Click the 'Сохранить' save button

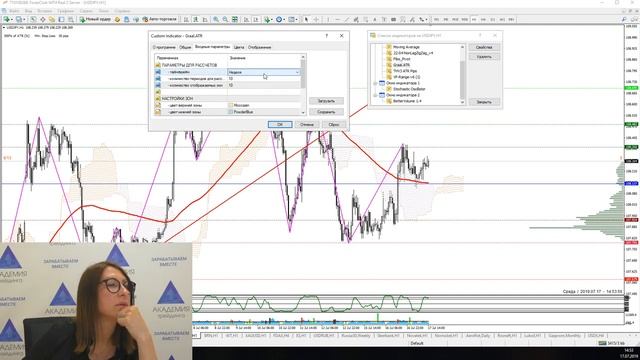[x=326, y=112]
